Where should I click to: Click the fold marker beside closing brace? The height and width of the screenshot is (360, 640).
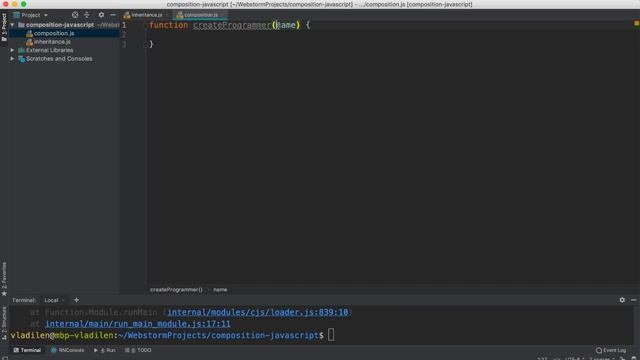pos(146,44)
